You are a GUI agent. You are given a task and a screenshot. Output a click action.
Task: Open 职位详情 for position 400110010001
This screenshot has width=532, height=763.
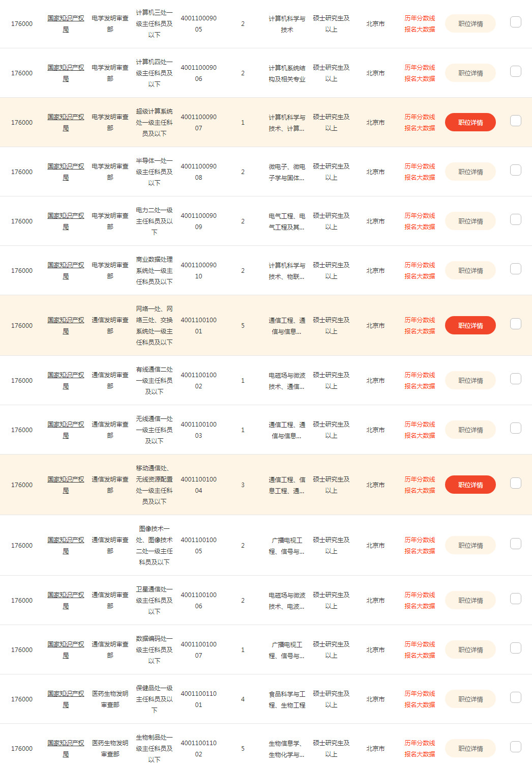pos(470,325)
